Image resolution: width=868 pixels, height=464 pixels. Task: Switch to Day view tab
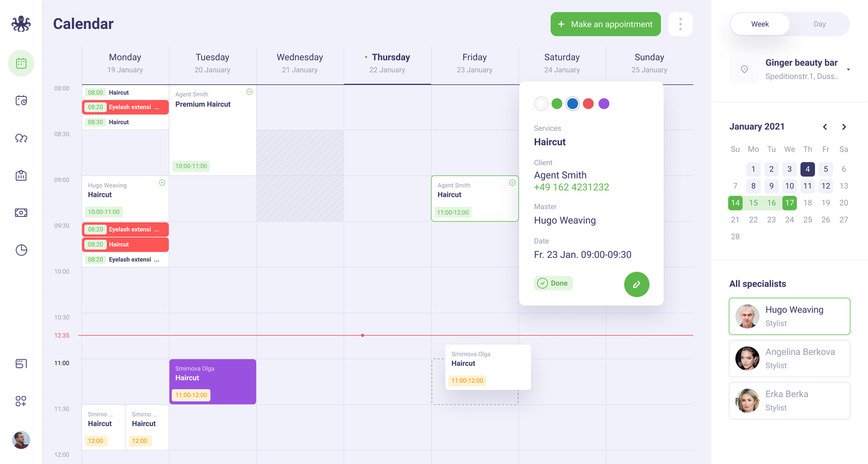819,24
